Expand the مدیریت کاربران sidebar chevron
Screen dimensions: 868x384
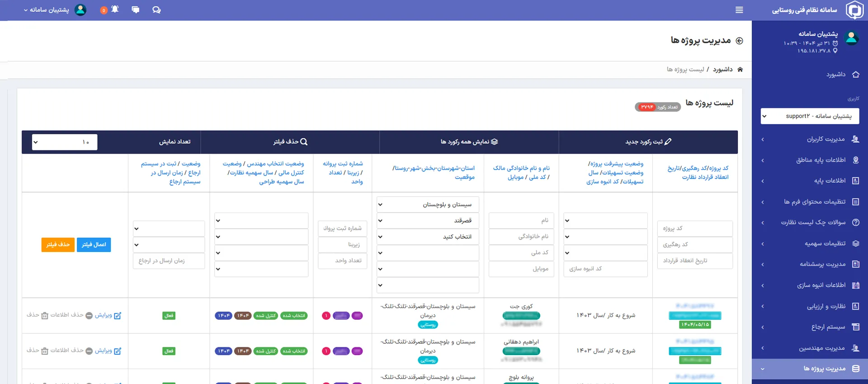pyautogui.click(x=763, y=139)
